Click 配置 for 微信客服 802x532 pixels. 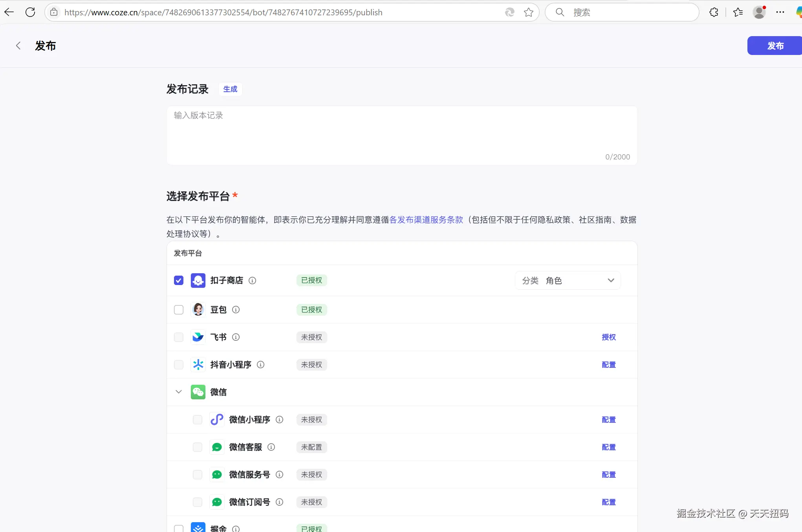pos(609,447)
